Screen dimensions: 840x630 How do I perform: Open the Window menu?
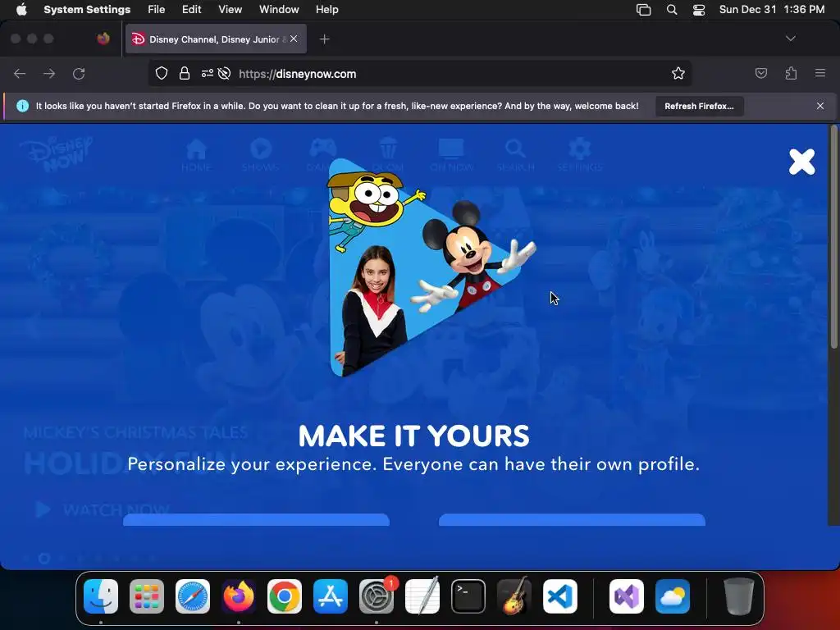pos(279,10)
